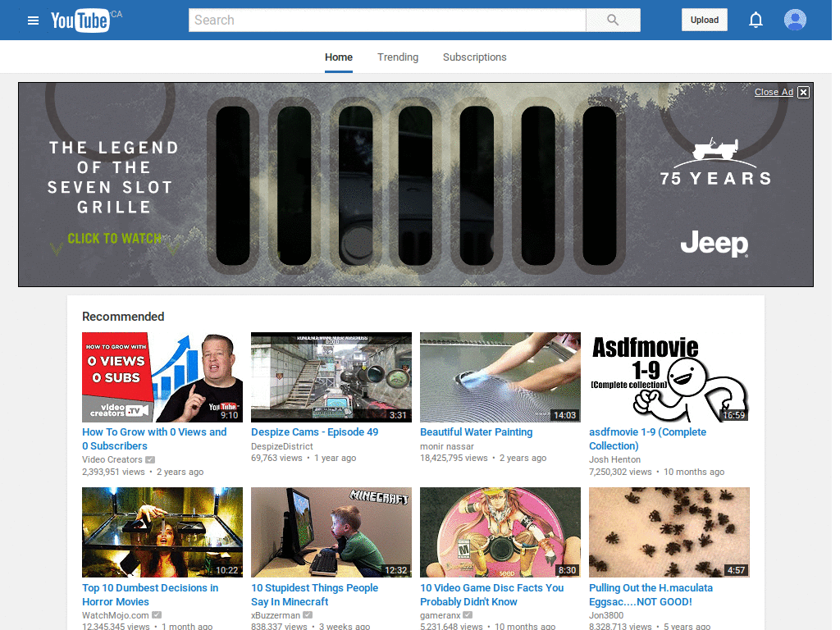Click the Close Ad link
The height and width of the screenshot is (630, 840).
pos(774,92)
